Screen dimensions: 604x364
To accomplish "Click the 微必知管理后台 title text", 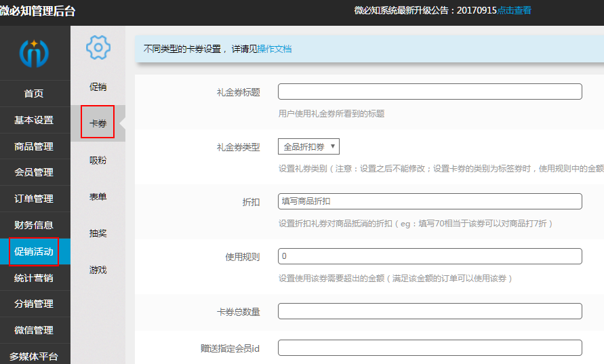I will coord(37,11).
